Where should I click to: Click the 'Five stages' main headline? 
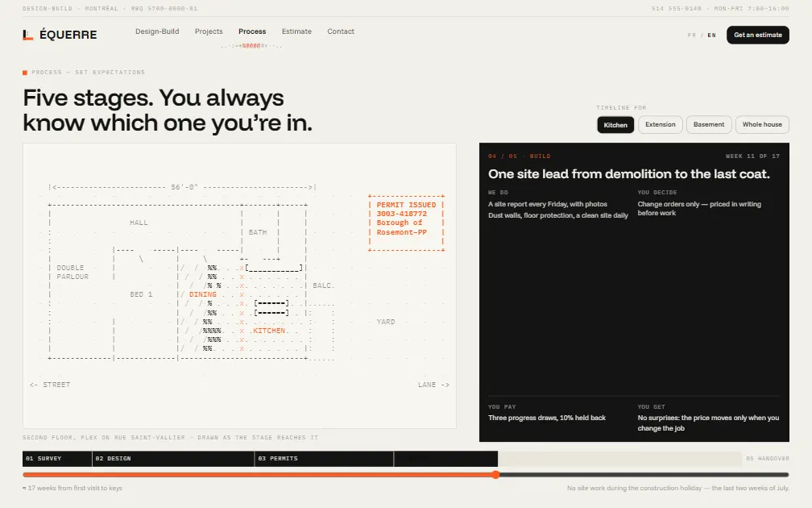[168, 110]
